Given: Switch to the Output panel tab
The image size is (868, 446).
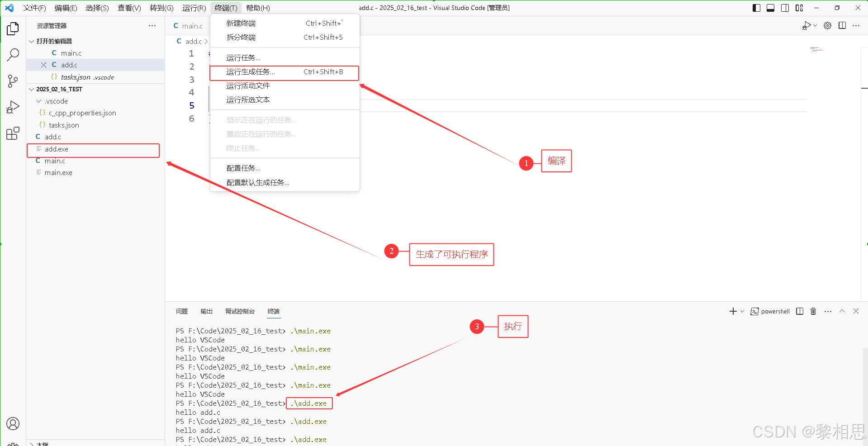Looking at the screenshot, I should click(x=206, y=311).
